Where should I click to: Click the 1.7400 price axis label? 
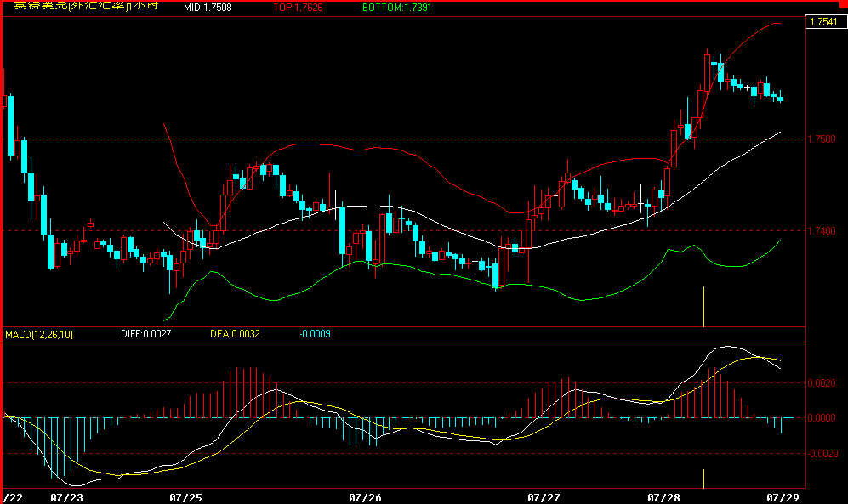pos(822,230)
